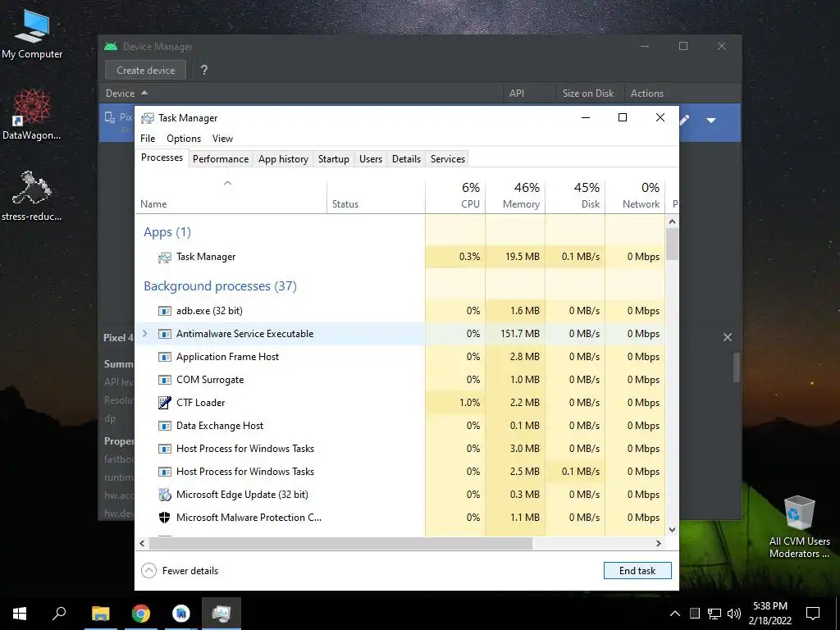Click the scroll down arrow of process list
This screenshot has width=840, height=630.
click(673, 529)
